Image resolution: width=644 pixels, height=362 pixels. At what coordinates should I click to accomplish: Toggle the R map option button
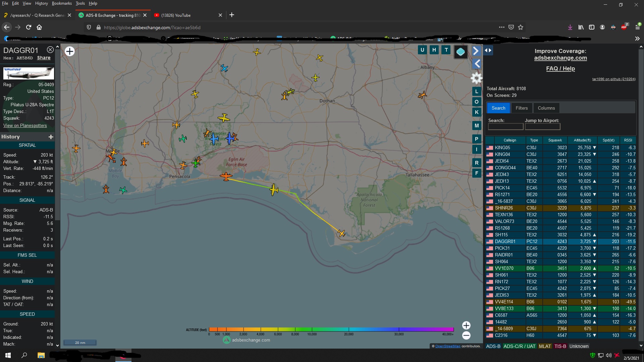pos(477,163)
